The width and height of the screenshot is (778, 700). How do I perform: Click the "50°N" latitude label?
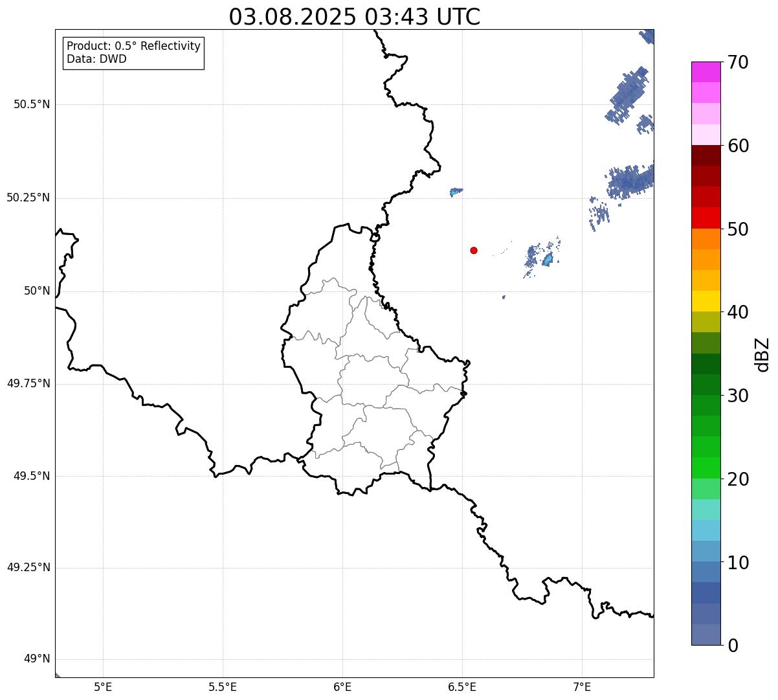[x=37, y=291]
